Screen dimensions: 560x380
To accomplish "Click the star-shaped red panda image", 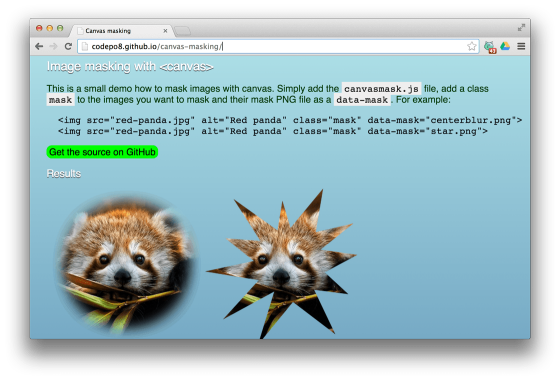I will pos(281,264).
